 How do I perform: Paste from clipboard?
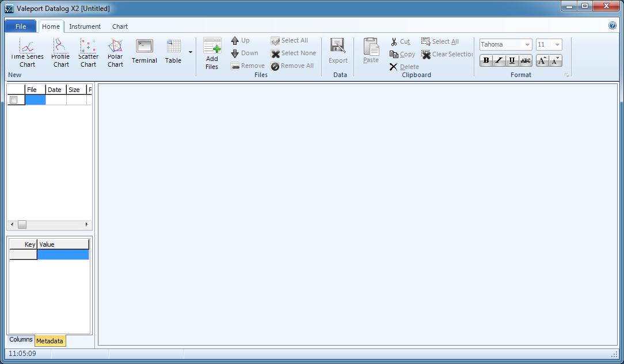tap(371, 51)
